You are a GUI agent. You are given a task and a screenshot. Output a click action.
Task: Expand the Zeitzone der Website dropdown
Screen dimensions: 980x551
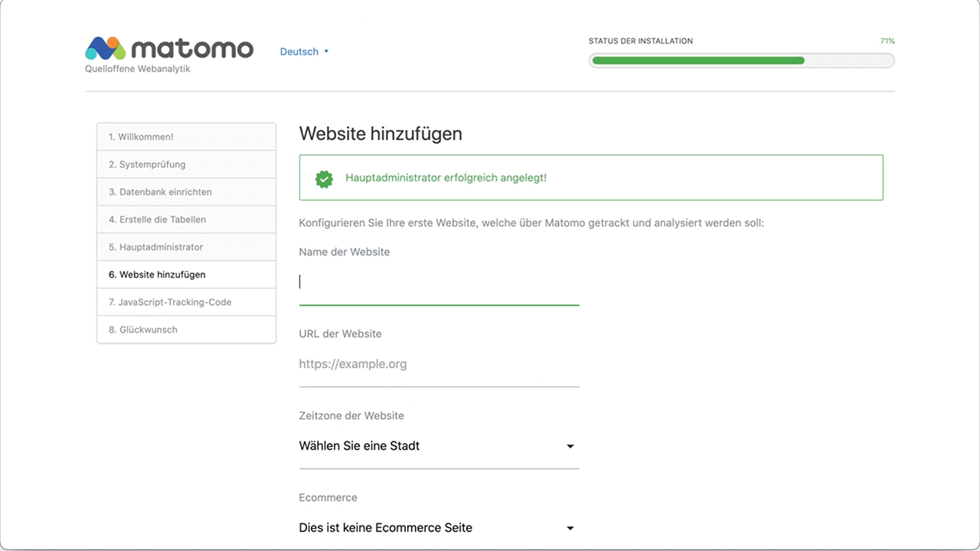438,446
